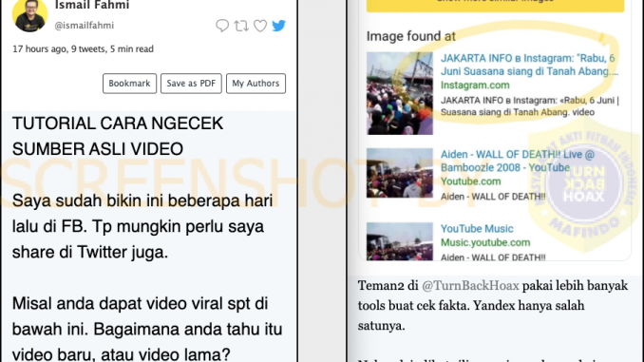Click JAKARTA INFO result description snippet
Viewport: 644px width, 362px height.
click(530, 106)
